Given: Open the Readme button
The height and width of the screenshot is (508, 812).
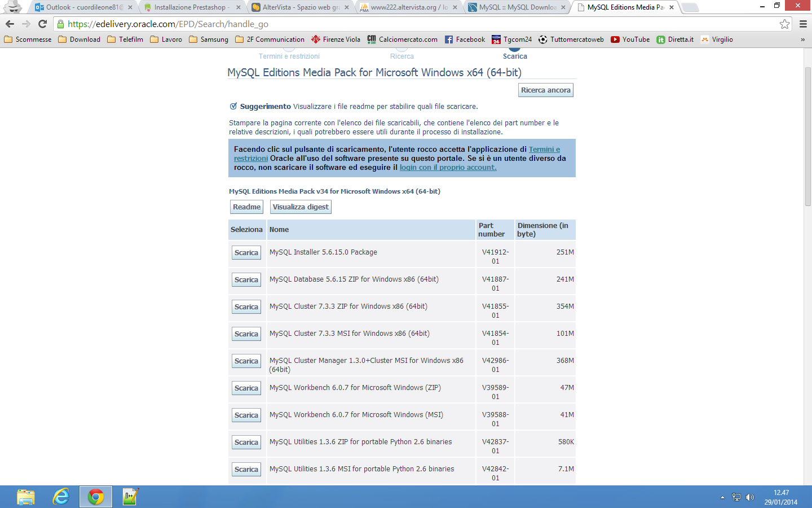Looking at the screenshot, I should (246, 207).
